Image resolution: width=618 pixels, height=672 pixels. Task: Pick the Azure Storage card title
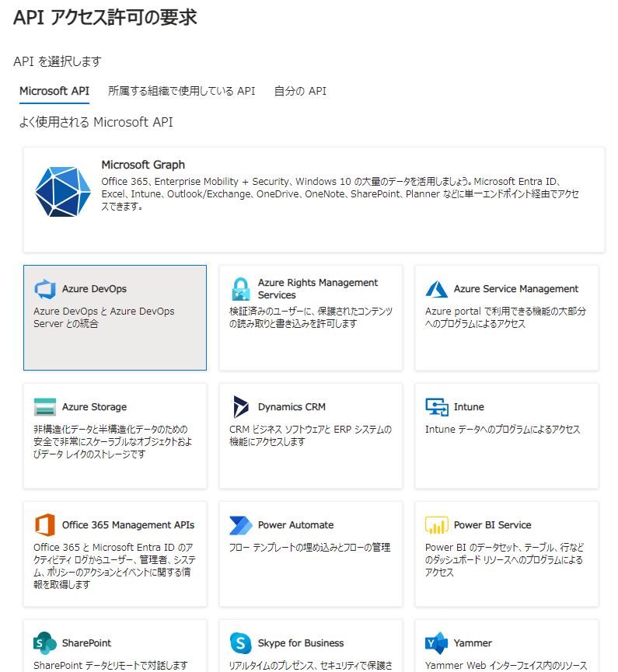coord(94,407)
